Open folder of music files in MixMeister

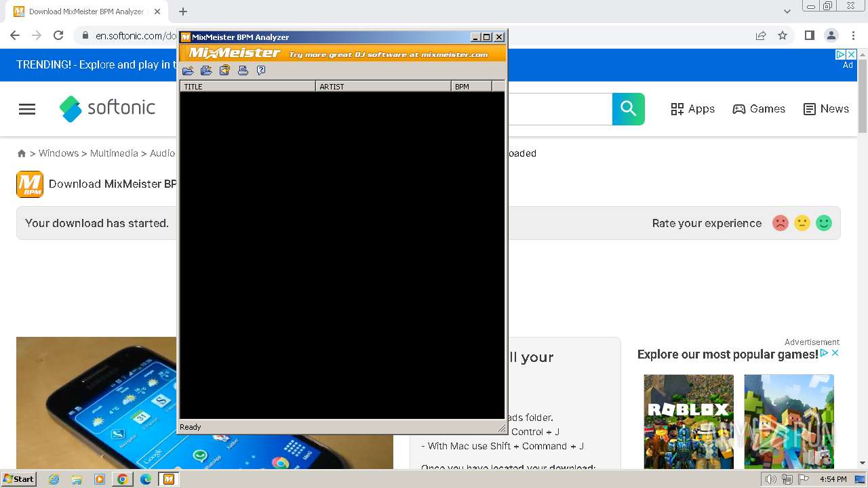[188, 70]
